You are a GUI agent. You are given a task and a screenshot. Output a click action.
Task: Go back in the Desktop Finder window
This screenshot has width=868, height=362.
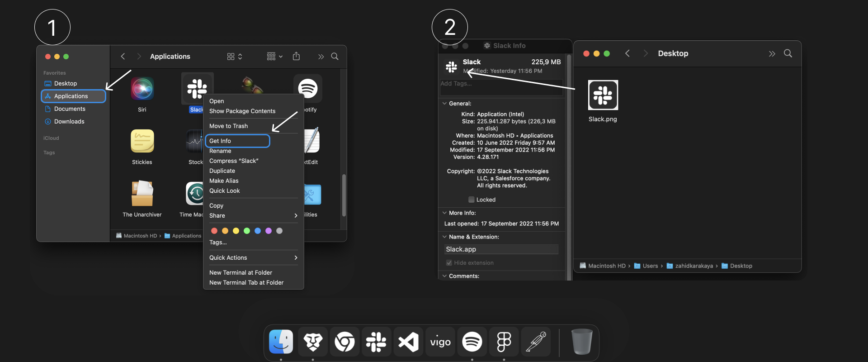(627, 53)
